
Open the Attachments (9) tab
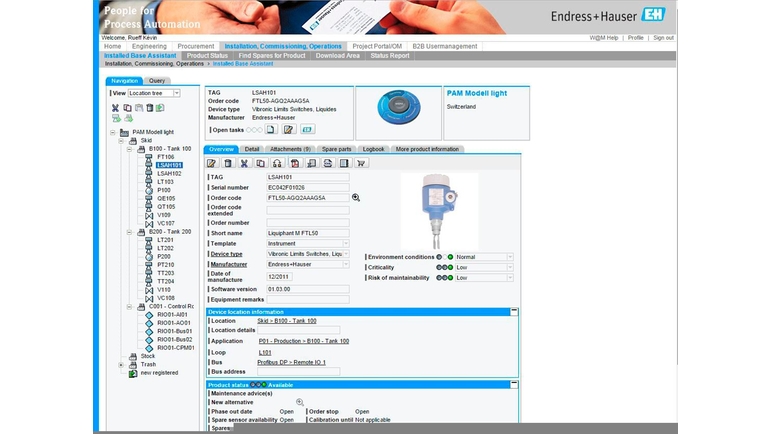click(290, 149)
